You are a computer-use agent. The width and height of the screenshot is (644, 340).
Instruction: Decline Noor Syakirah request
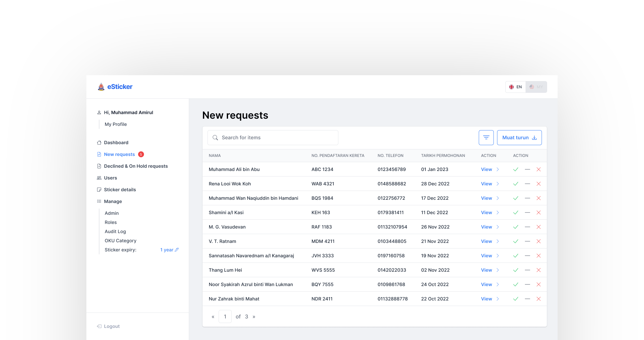[539, 284]
